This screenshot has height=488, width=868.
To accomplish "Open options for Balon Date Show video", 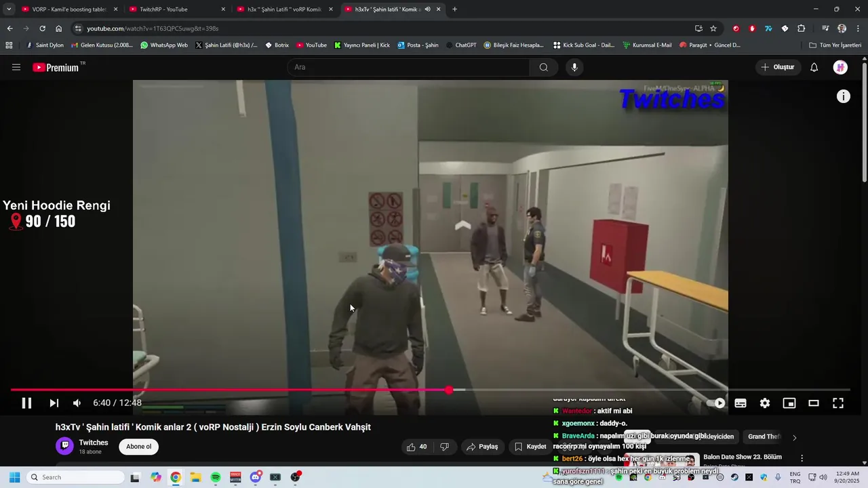I will click(x=802, y=458).
